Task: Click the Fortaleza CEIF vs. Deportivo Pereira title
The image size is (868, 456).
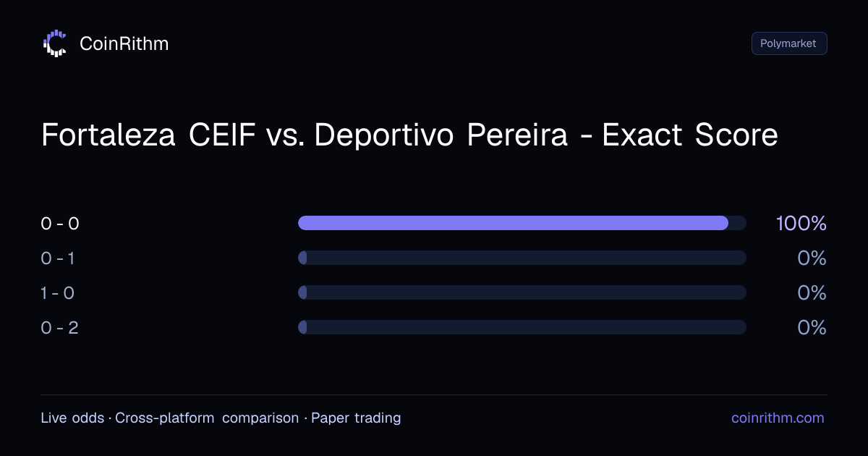Action: pyautogui.click(x=409, y=135)
